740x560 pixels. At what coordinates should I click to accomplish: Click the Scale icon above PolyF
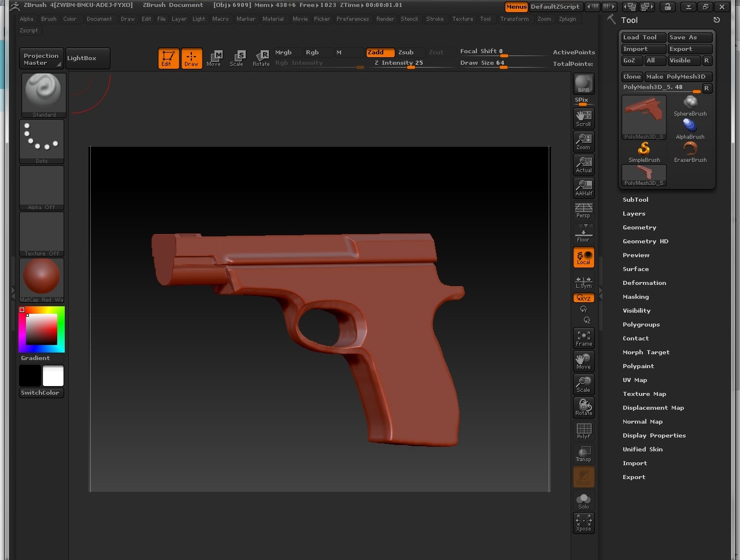pyautogui.click(x=583, y=384)
